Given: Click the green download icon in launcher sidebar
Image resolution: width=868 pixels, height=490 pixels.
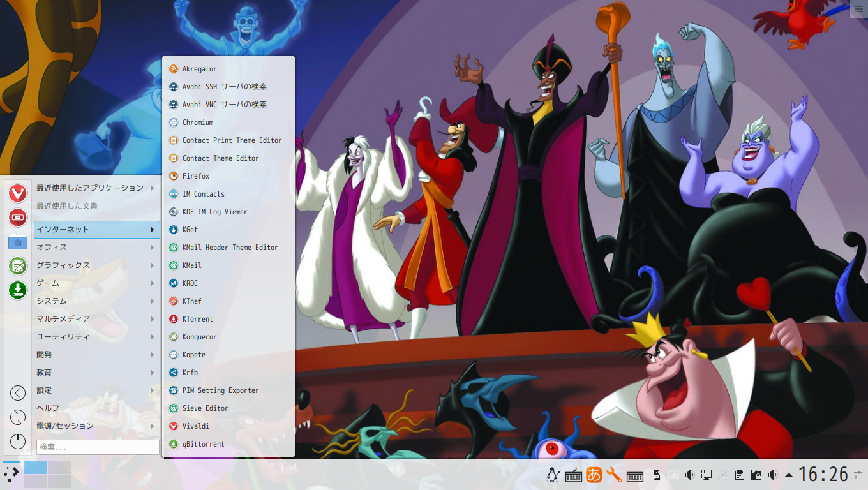Looking at the screenshot, I should coord(18,290).
